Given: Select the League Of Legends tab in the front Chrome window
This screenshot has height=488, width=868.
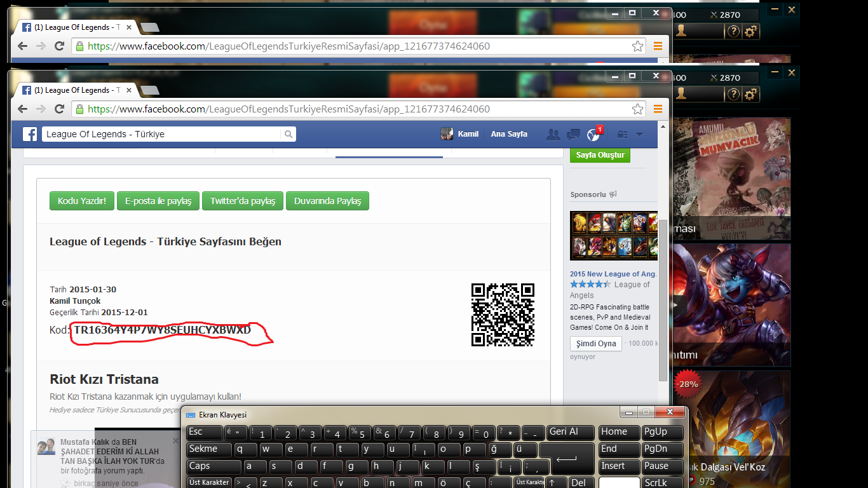Looking at the screenshot, I should coord(75,90).
